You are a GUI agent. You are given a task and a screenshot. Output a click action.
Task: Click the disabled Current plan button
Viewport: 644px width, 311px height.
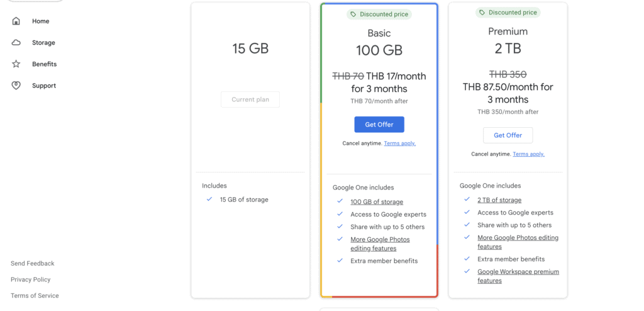point(250,99)
